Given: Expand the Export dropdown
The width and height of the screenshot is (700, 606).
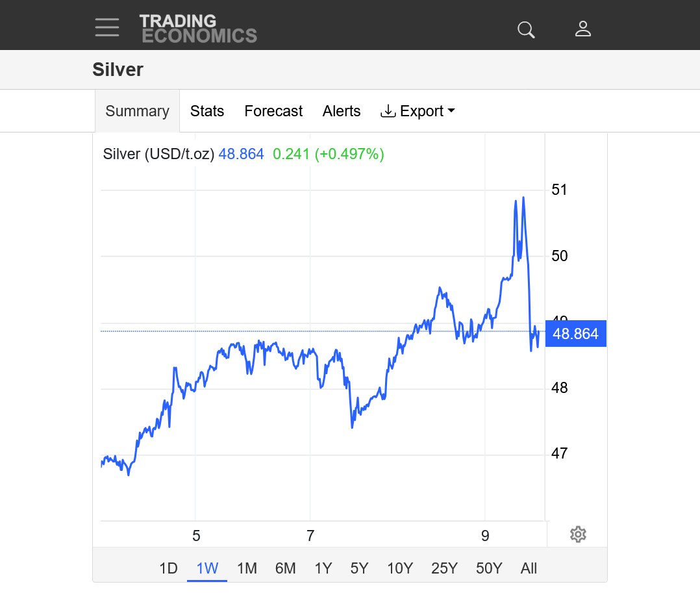Looking at the screenshot, I should coord(418,111).
